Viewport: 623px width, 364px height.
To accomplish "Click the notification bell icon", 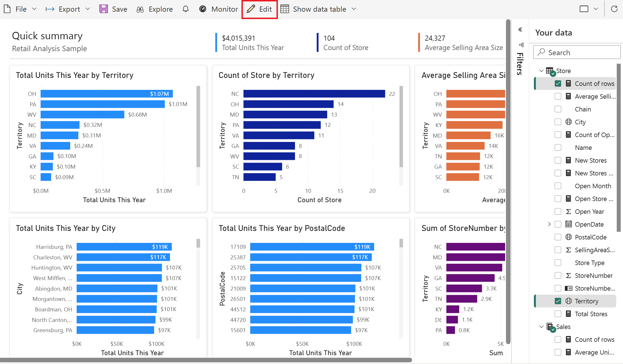I will tap(186, 9).
